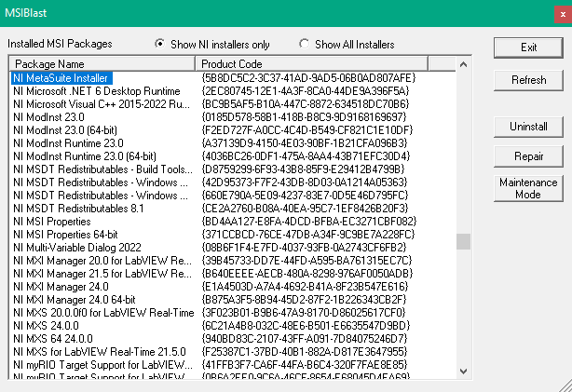Image resolution: width=572 pixels, height=392 pixels.
Task: Click the Exit button
Action: coord(528,47)
